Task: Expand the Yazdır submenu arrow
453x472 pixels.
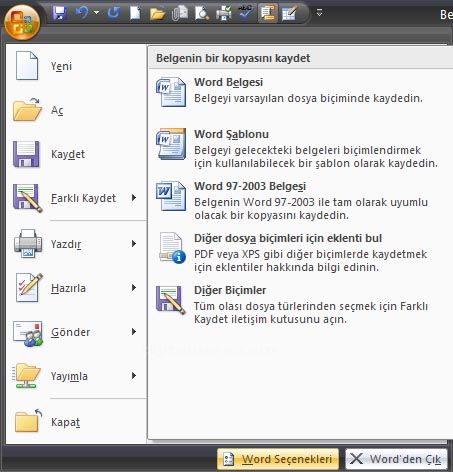Action: 134,244
